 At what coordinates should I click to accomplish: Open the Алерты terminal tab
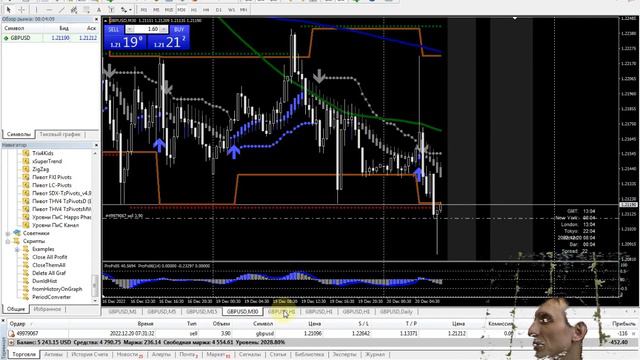click(161, 354)
